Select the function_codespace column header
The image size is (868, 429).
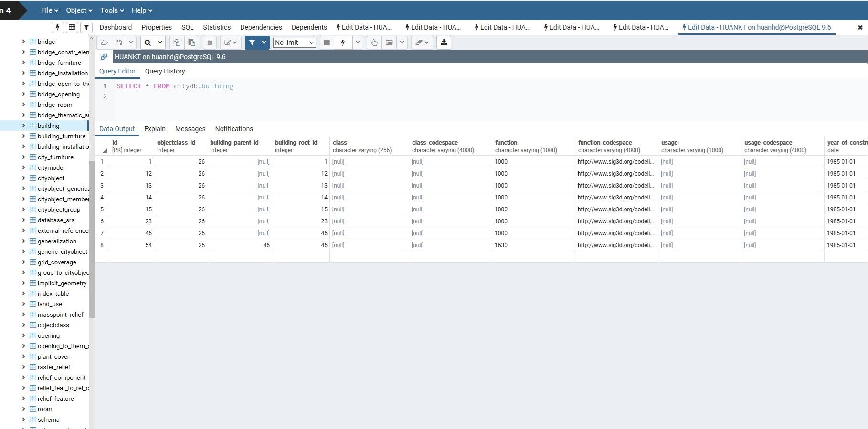pyautogui.click(x=616, y=146)
